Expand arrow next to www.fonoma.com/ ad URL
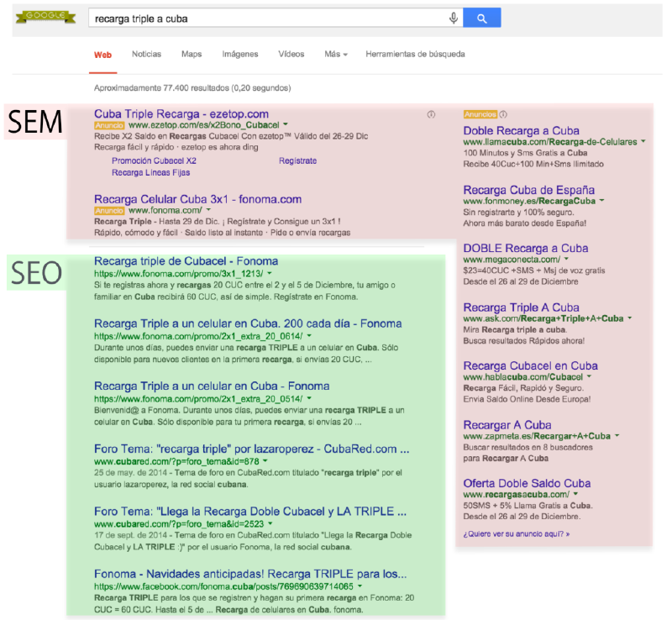 208,210
